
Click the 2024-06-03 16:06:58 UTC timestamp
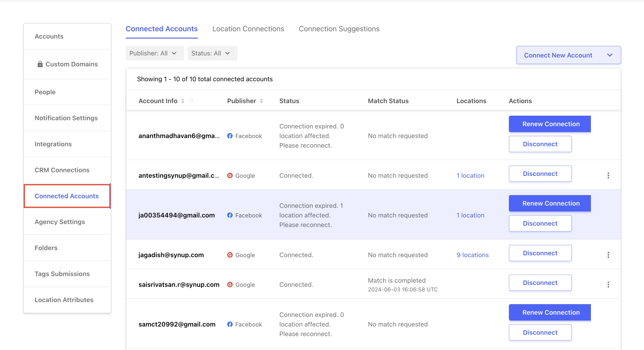point(403,289)
